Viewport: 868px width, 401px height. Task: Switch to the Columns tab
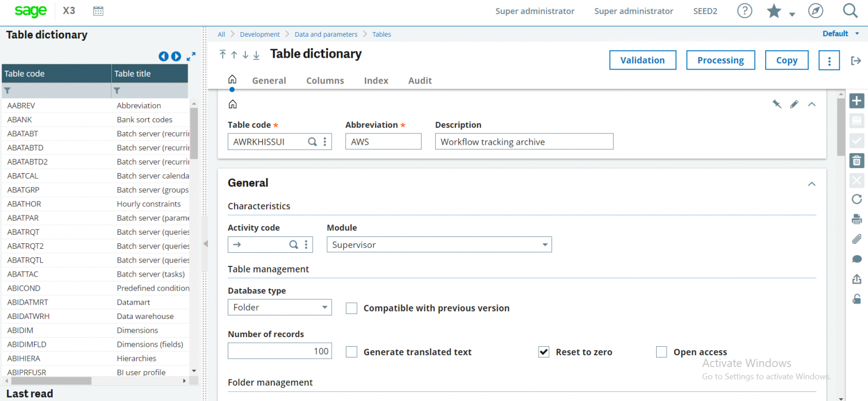[325, 80]
